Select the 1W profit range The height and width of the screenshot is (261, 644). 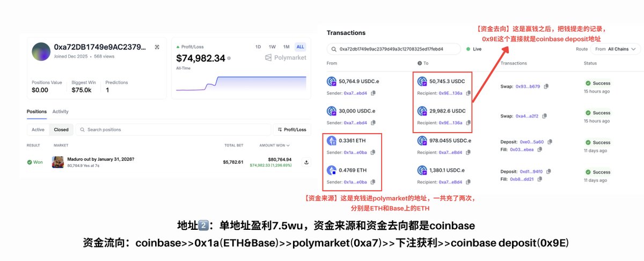pyautogui.click(x=272, y=47)
